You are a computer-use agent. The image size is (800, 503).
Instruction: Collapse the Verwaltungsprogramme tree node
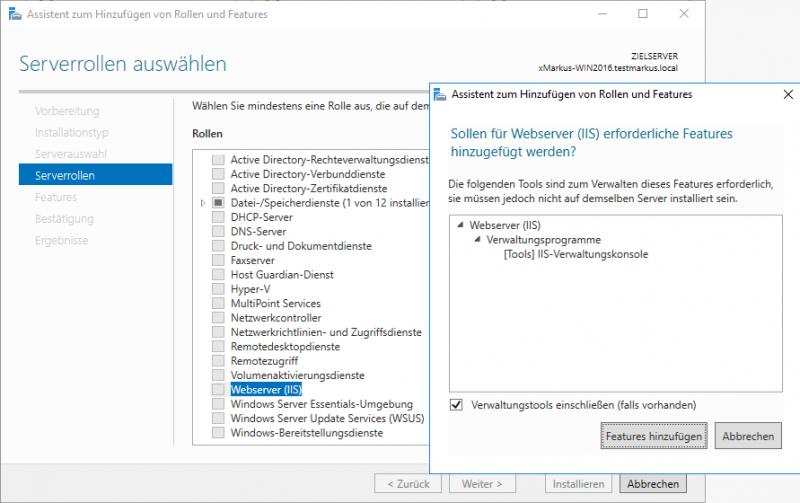coord(477,240)
